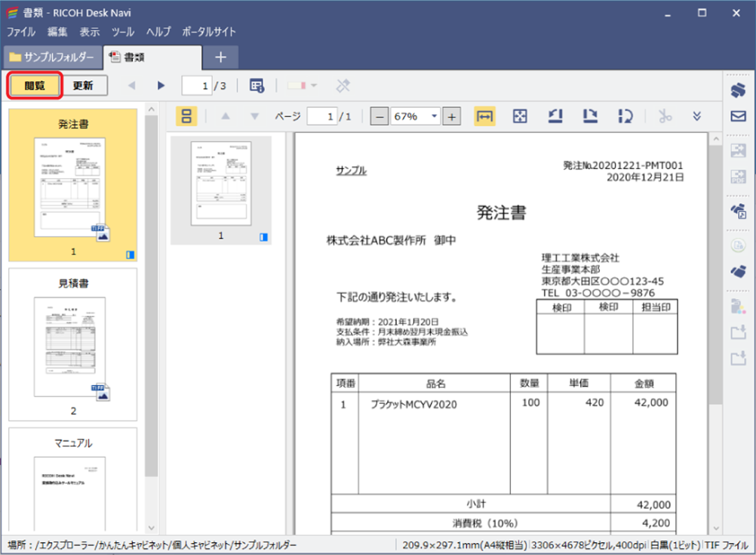Viewport: 756px width, 555px height.
Task: Open the ツール menu
Action: tap(123, 32)
